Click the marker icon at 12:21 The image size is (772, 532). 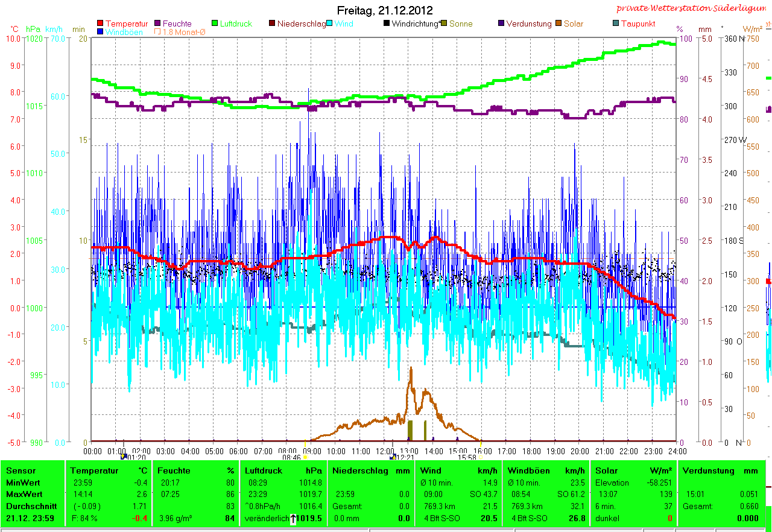point(393,457)
